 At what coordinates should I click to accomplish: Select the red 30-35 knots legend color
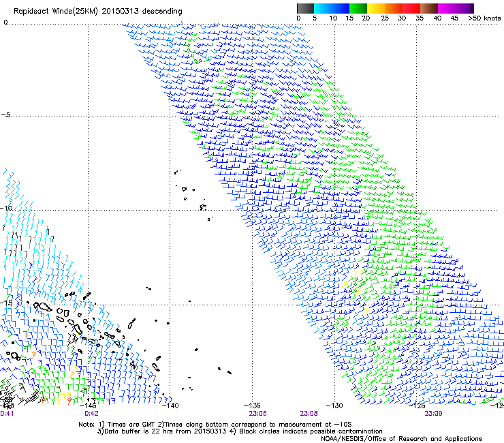click(411, 8)
